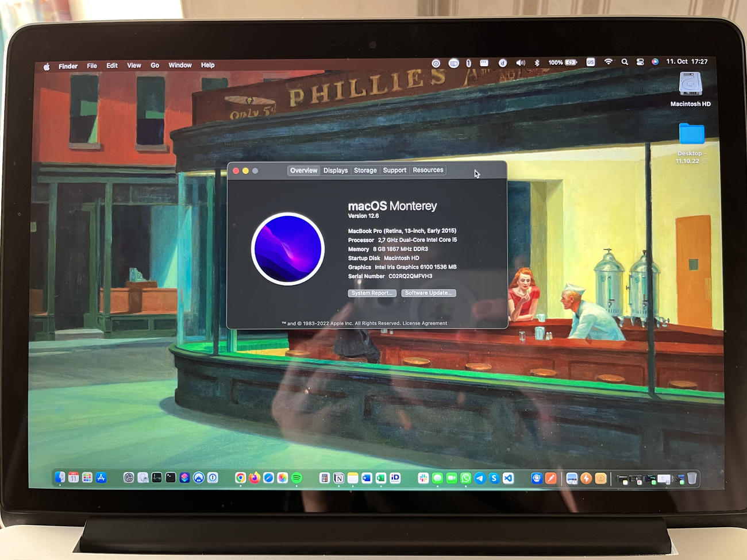The height and width of the screenshot is (560, 747).
Task: Open App Store from the dock
Action: (x=101, y=477)
